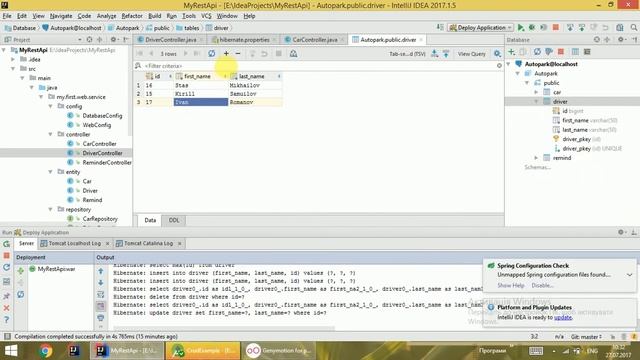Open Search Everywhere magnifier icon
The width and height of the screenshot is (640, 360).
click(x=633, y=27)
